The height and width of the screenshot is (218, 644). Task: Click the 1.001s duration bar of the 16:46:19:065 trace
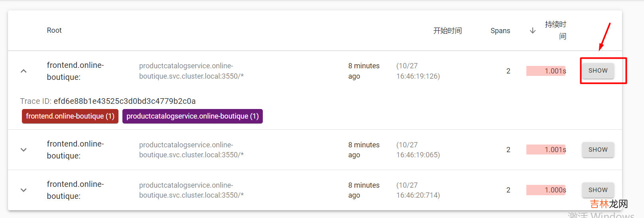tap(546, 150)
